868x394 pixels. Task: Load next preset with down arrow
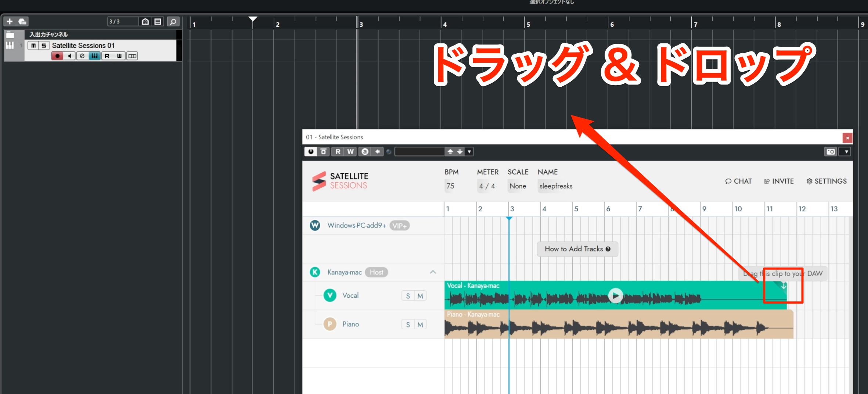pyautogui.click(x=460, y=151)
